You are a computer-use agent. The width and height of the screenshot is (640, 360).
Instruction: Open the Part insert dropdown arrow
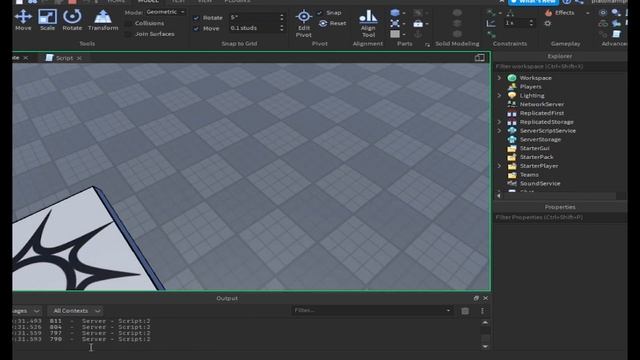click(404, 13)
